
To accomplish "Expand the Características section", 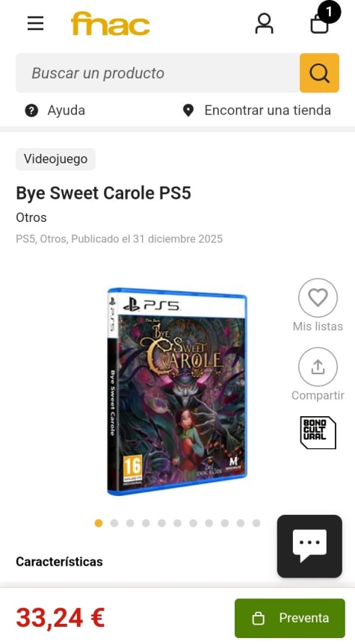I will pos(59,562).
